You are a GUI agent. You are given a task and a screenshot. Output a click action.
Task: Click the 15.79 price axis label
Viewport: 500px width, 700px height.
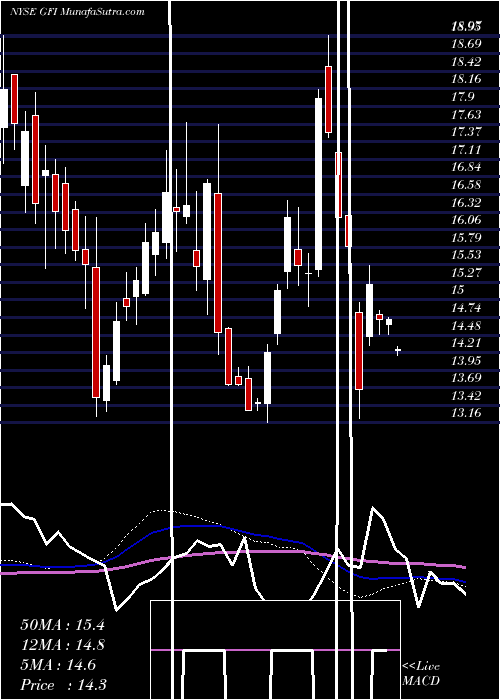click(x=466, y=237)
